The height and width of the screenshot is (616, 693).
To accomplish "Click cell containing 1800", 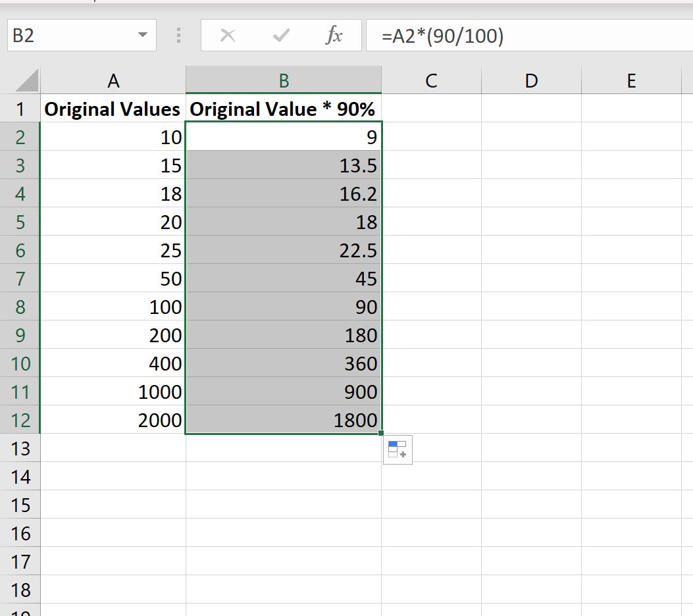I will [x=283, y=421].
